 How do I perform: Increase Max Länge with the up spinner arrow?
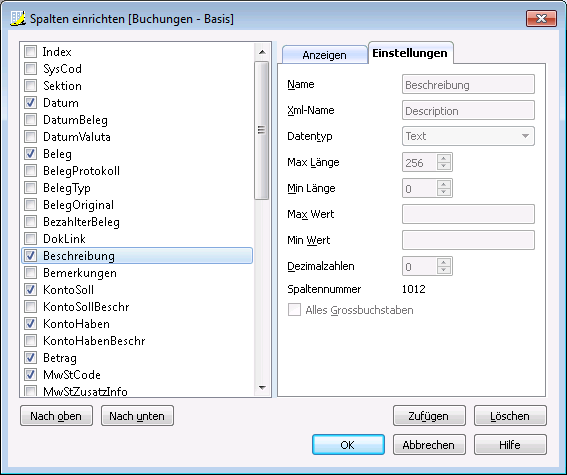[x=444, y=158]
